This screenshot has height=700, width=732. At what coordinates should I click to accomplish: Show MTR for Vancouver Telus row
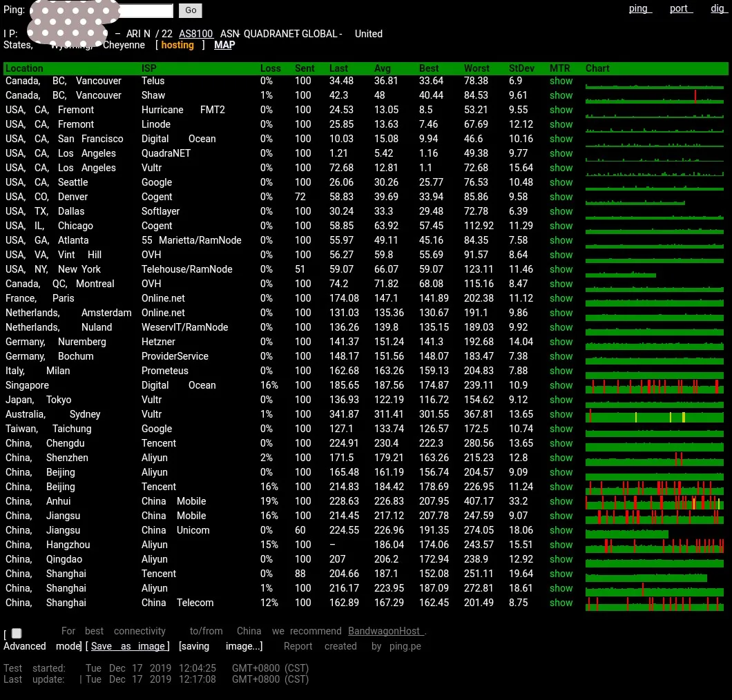click(x=561, y=81)
